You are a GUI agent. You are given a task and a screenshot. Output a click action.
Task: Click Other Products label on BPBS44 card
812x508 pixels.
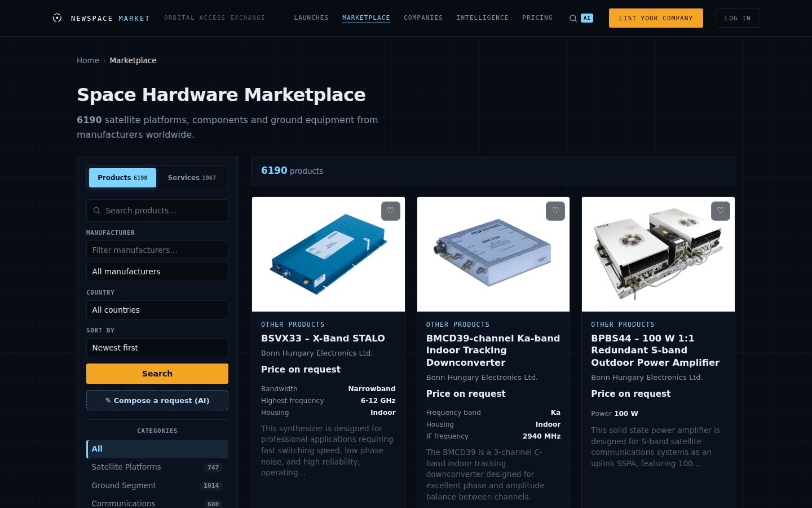pos(623,325)
